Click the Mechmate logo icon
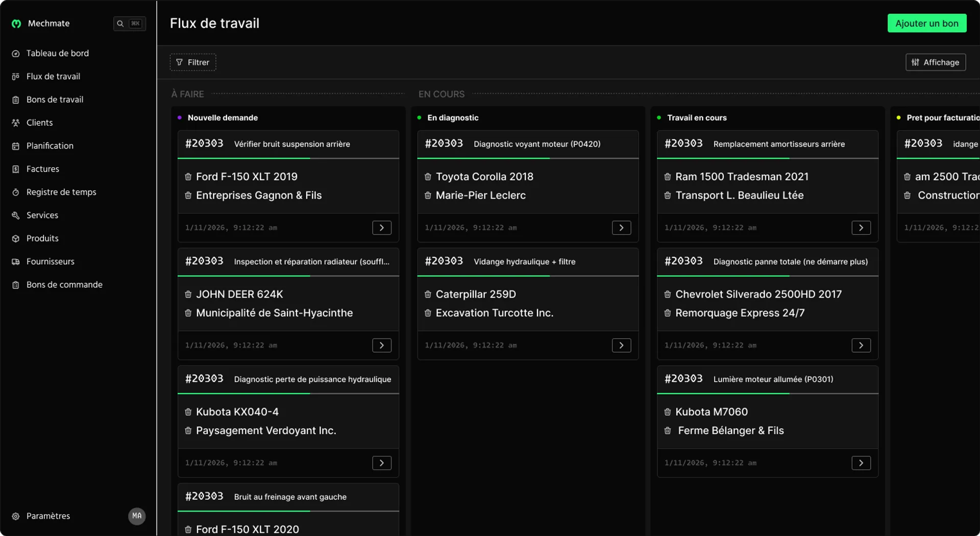 coord(16,23)
